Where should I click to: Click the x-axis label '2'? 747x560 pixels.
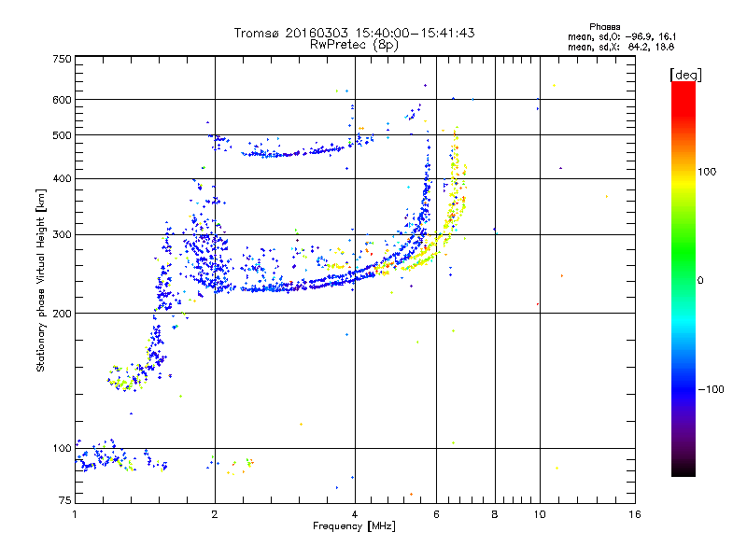point(215,514)
